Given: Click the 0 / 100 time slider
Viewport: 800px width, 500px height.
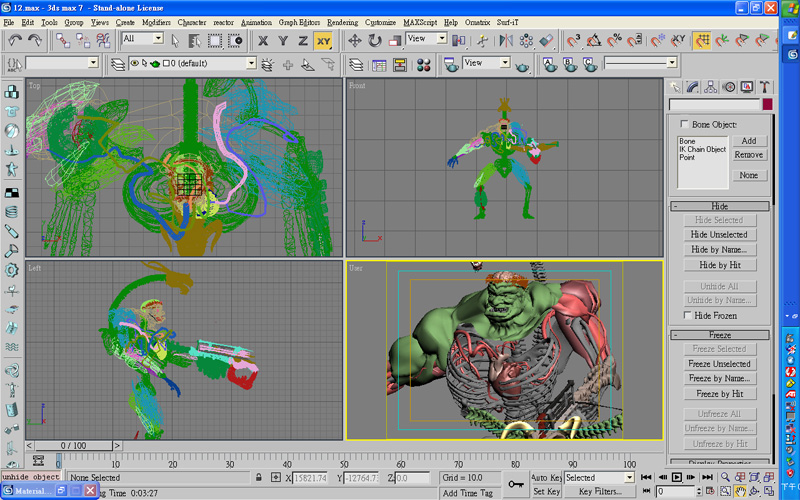Looking at the screenshot, I should point(73,445).
